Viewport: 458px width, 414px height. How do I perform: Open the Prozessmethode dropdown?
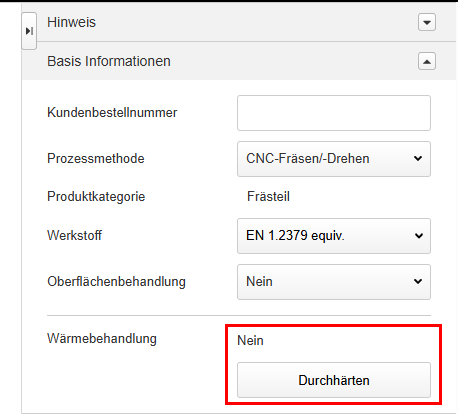pos(334,159)
